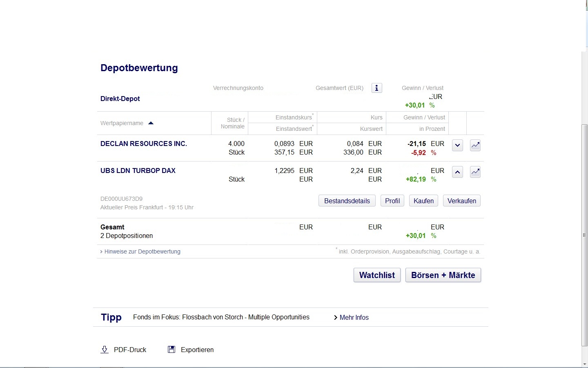
Task: Click the arrow before Mehr Infos
Action: click(x=336, y=317)
